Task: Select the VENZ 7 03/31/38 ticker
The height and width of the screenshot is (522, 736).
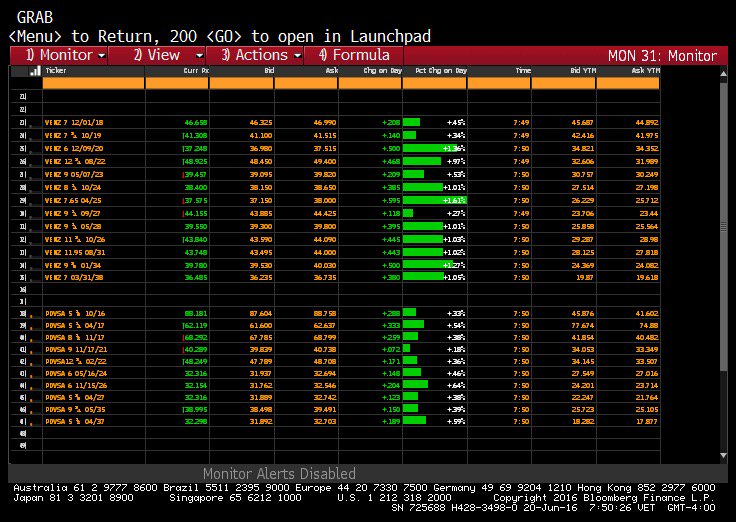Action: pos(74,277)
